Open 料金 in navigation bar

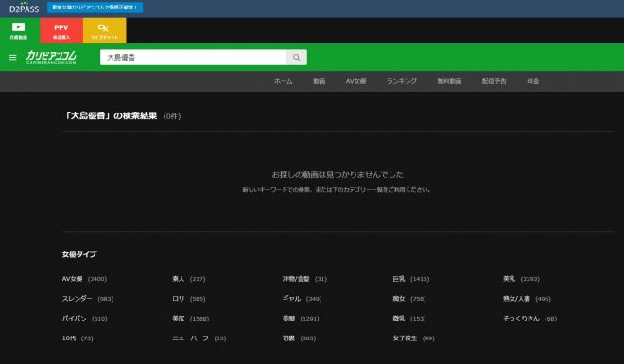(x=533, y=81)
